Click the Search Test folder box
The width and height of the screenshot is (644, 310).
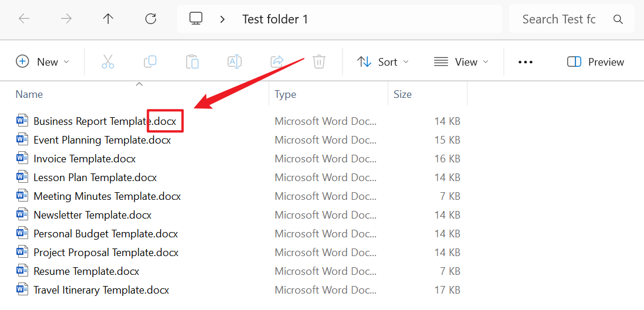point(559,19)
